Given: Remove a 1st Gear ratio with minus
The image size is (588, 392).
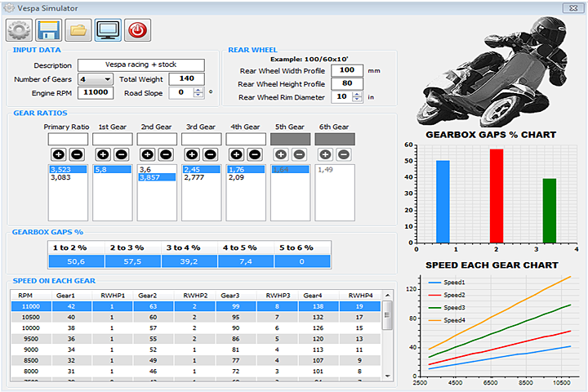Looking at the screenshot, I should (x=122, y=154).
